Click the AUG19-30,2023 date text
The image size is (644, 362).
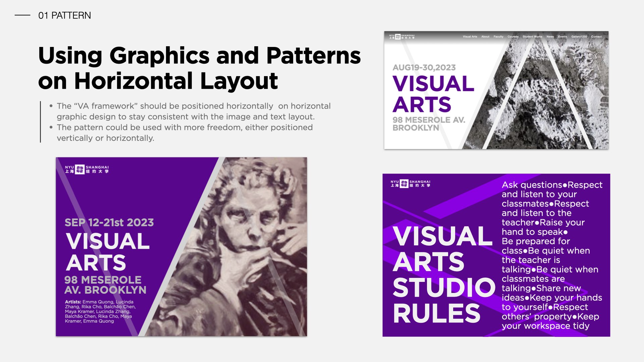pos(424,68)
